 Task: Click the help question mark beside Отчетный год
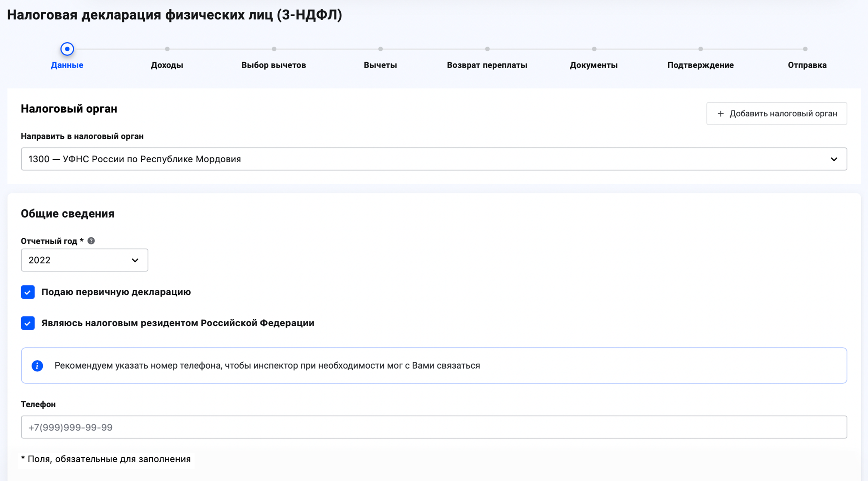(x=91, y=241)
